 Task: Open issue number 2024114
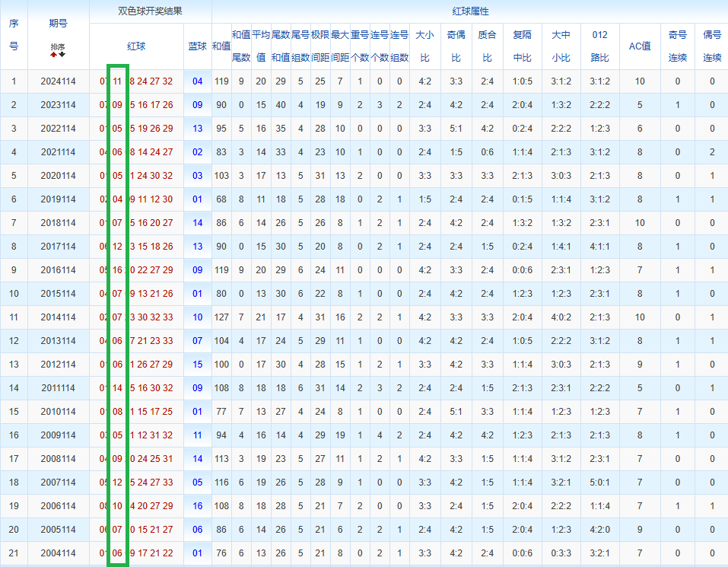click(58, 81)
